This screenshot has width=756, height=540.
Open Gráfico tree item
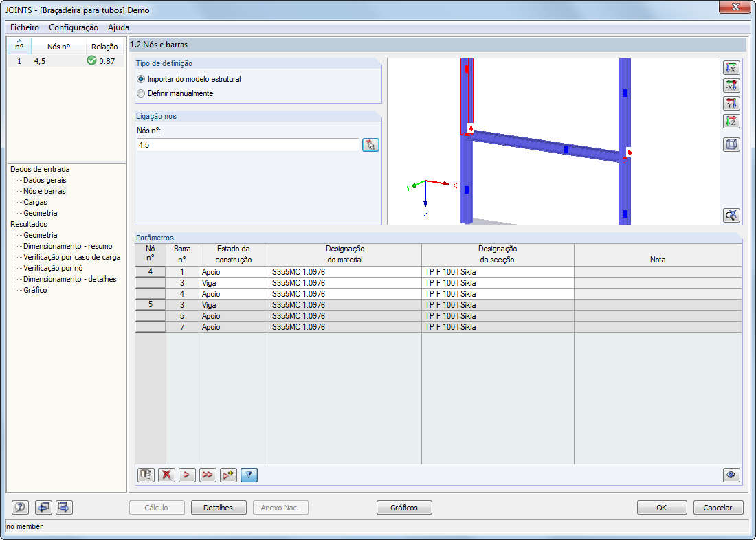point(35,290)
